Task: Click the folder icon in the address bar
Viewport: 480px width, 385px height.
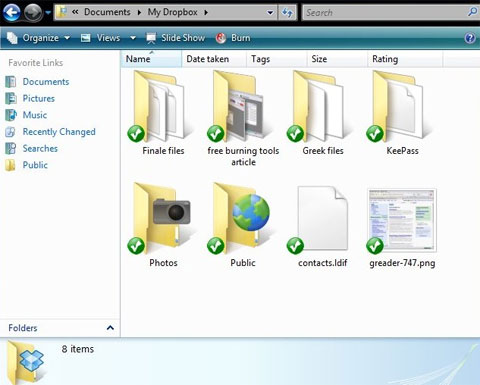Action: pyautogui.click(x=62, y=13)
